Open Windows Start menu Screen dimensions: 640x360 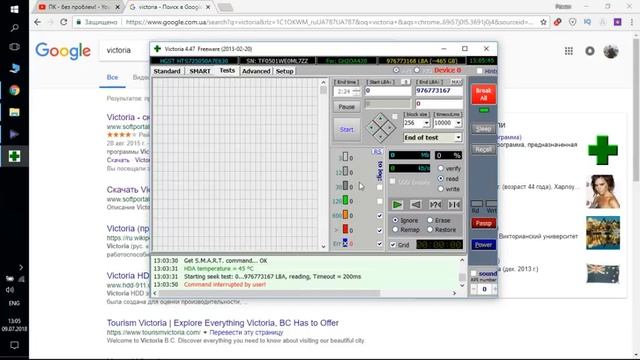pyautogui.click(x=14, y=9)
